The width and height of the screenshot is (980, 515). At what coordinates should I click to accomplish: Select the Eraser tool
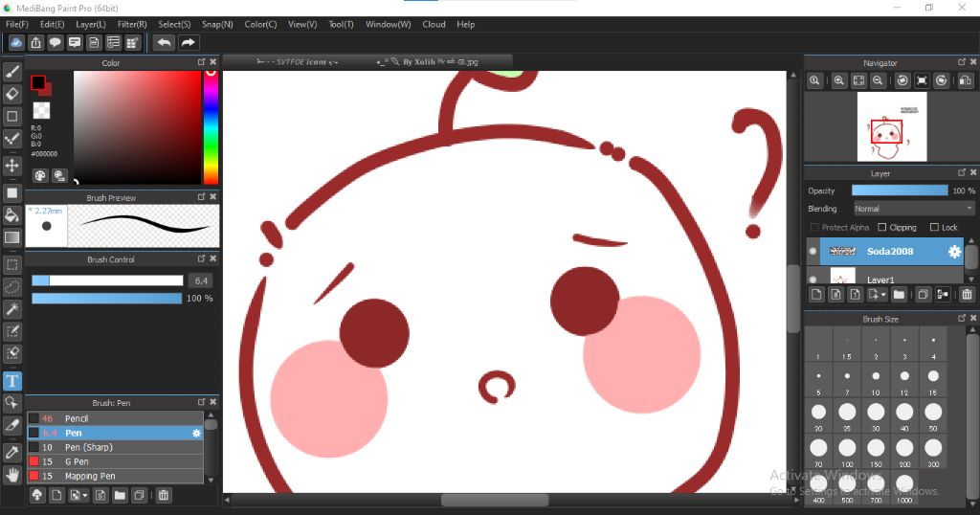point(11,94)
